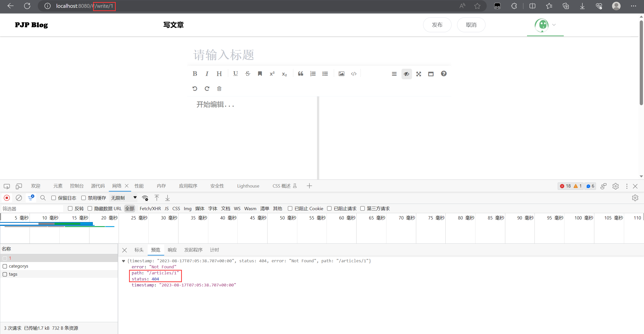Enable the 保留日志 checkbox
Screen dimensions: 644x334
pyautogui.click(x=53, y=198)
